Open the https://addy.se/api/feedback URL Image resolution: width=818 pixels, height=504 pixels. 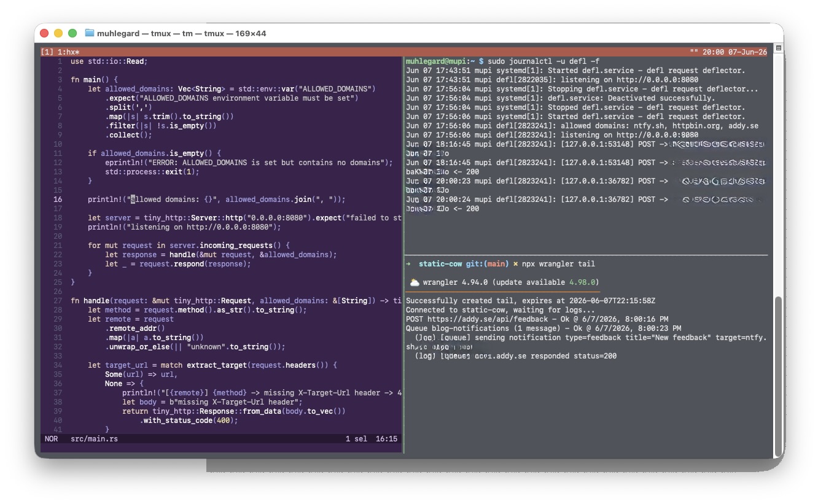488,319
